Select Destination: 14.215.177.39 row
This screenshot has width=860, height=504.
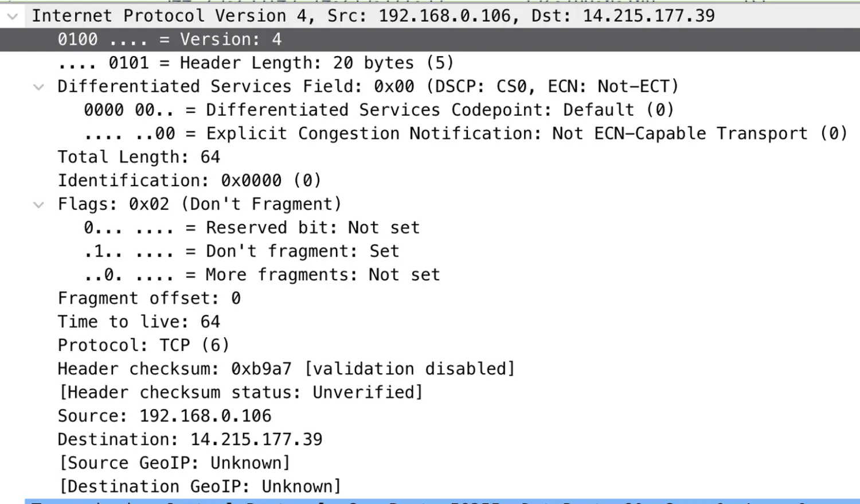(430, 439)
